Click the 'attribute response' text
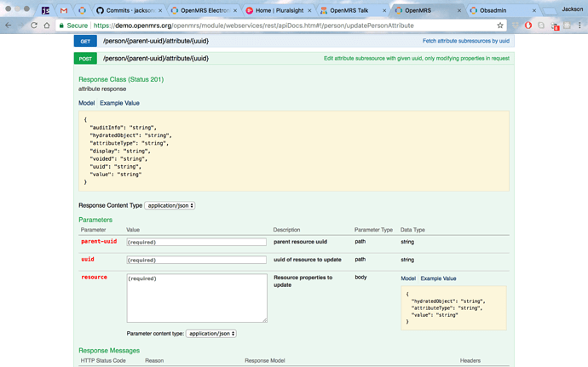This screenshot has width=588, height=367. click(102, 89)
